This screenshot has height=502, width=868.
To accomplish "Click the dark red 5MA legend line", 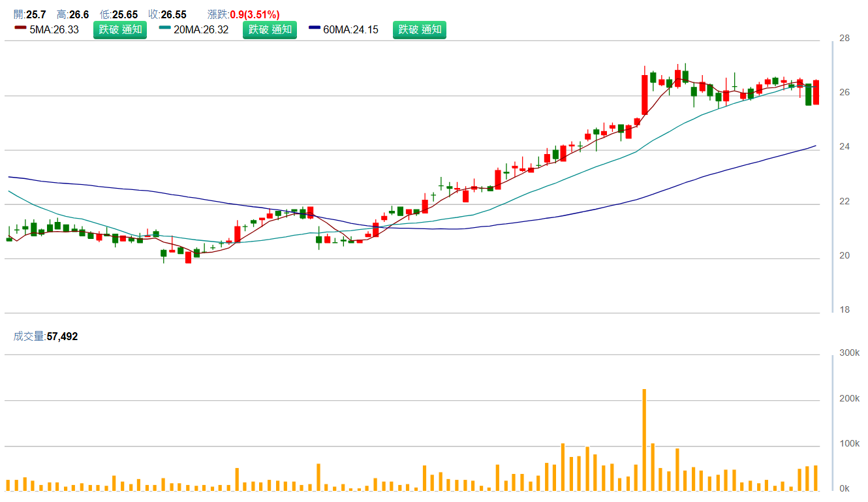I will click(x=20, y=28).
